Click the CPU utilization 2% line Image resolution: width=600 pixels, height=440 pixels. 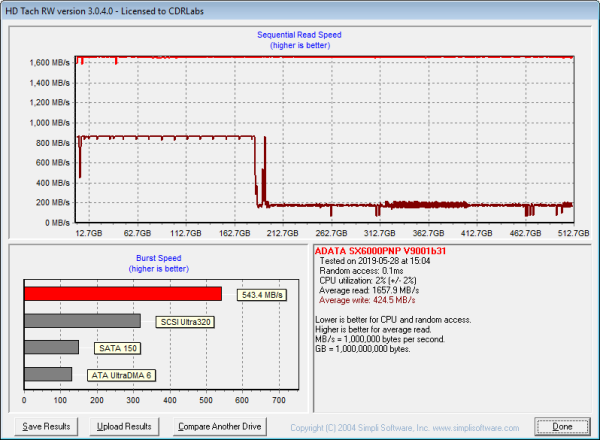point(368,280)
